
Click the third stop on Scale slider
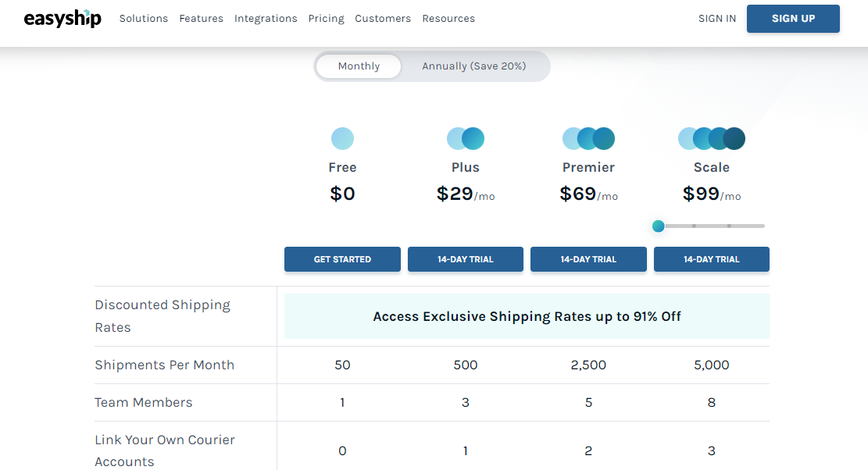point(729,226)
